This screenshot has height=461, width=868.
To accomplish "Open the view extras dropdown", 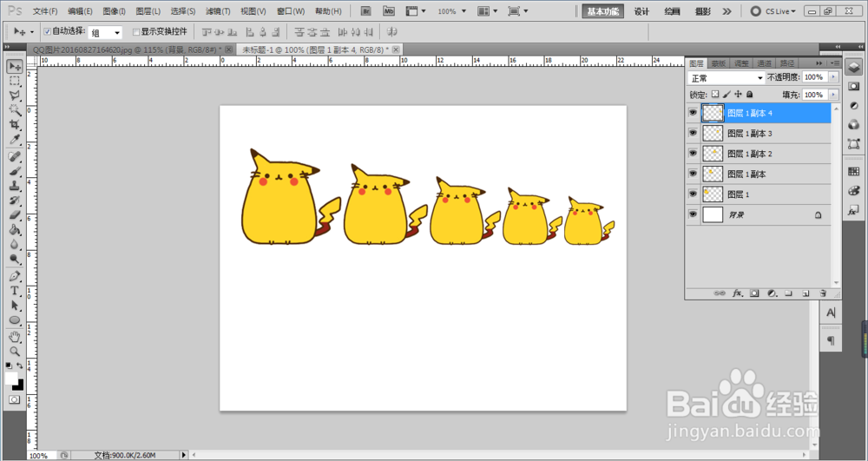I will tap(416, 11).
